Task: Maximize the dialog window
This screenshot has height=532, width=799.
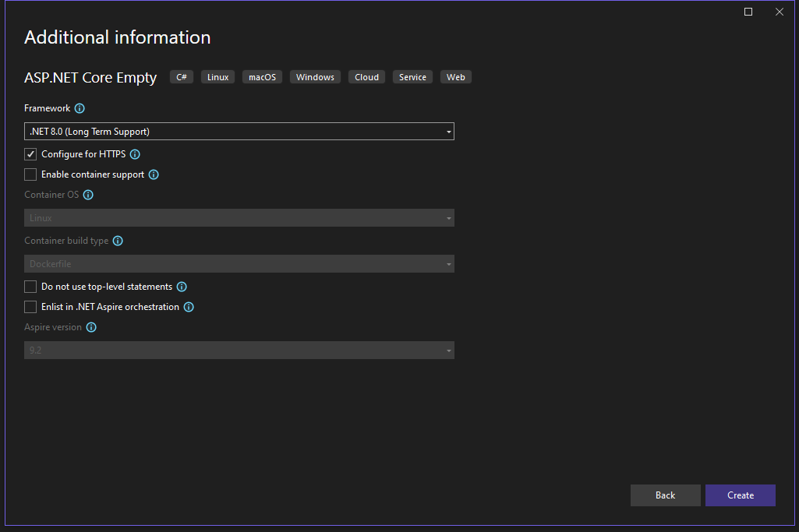Action: point(748,12)
